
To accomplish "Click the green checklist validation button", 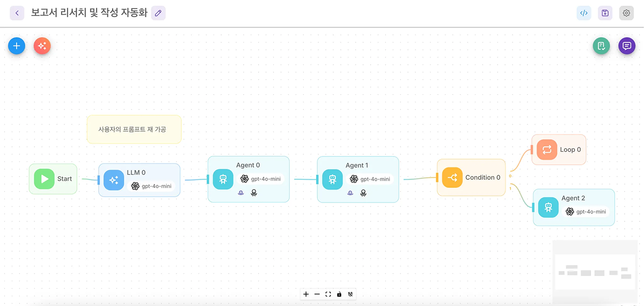I will 601,46.
